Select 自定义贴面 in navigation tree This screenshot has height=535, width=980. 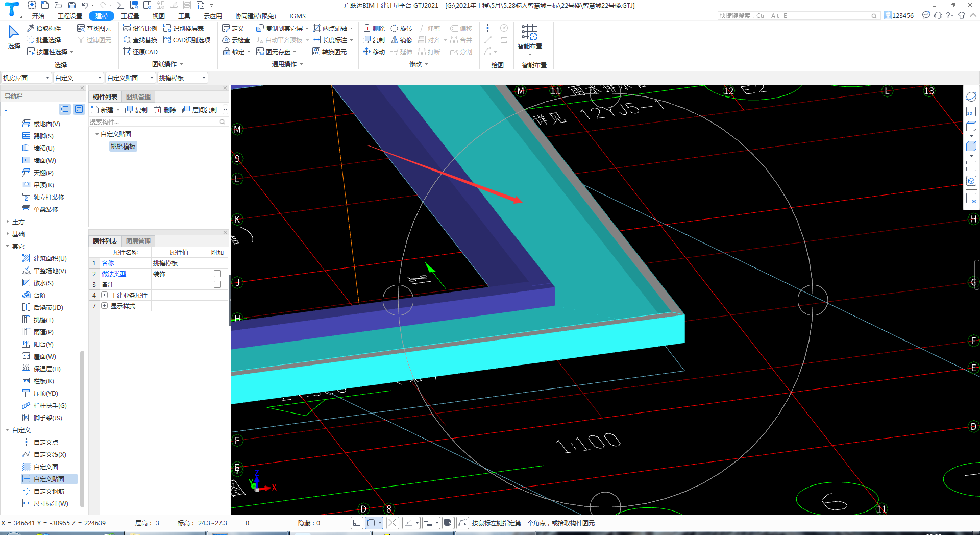(x=49, y=479)
